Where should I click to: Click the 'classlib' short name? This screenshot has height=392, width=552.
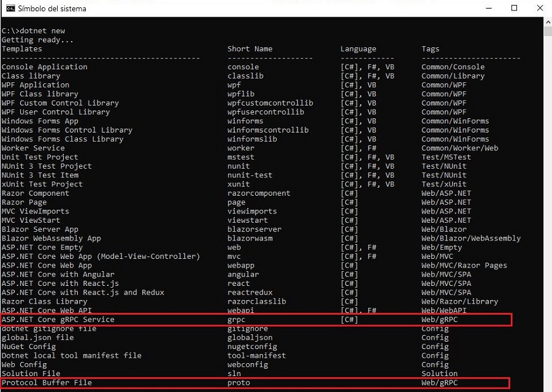245,75
